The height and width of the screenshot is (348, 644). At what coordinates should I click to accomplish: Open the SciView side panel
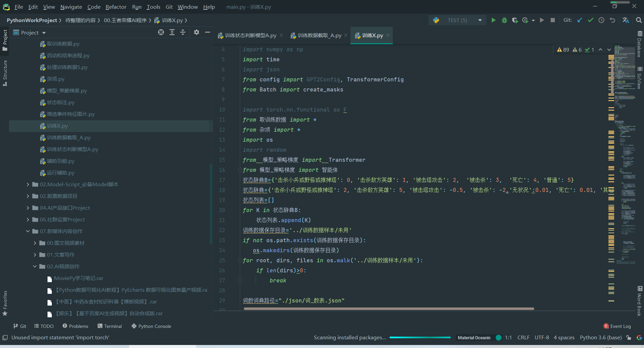tap(640, 78)
